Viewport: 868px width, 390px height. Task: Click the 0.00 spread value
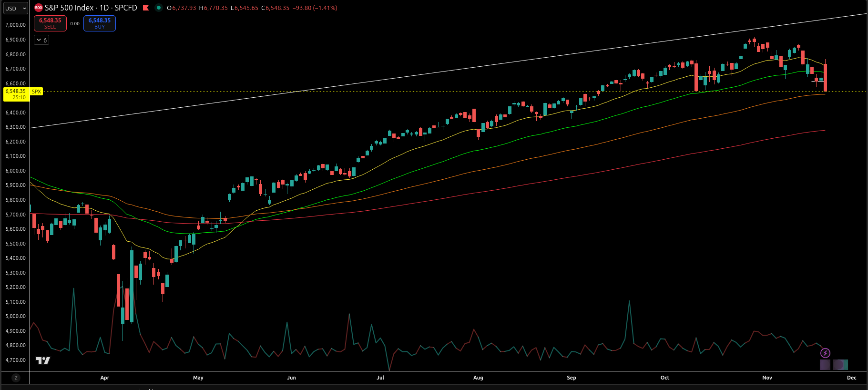(x=75, y=23)
